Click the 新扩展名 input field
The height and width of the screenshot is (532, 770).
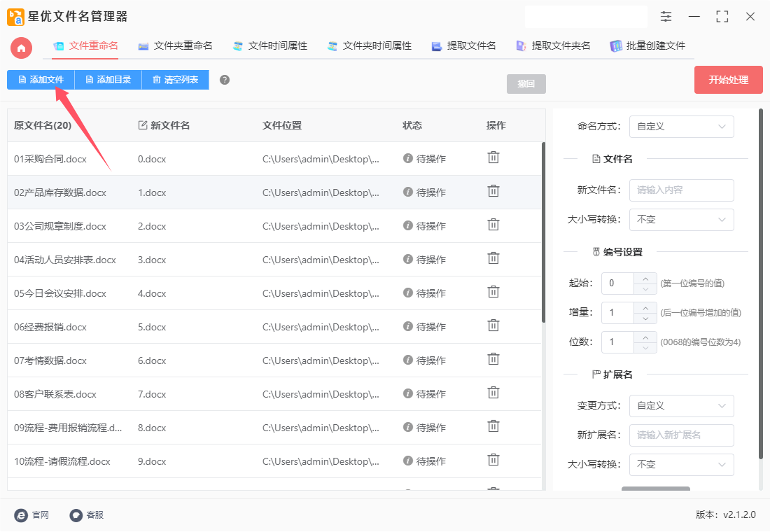coord(681,435)
